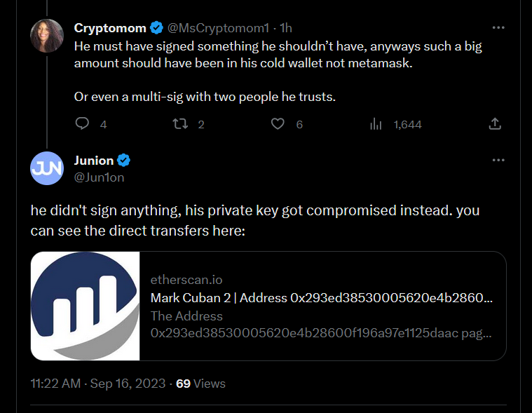Open Cryptomom's profile picture
The height and width of the screenshot is (413, 532).
47,35
